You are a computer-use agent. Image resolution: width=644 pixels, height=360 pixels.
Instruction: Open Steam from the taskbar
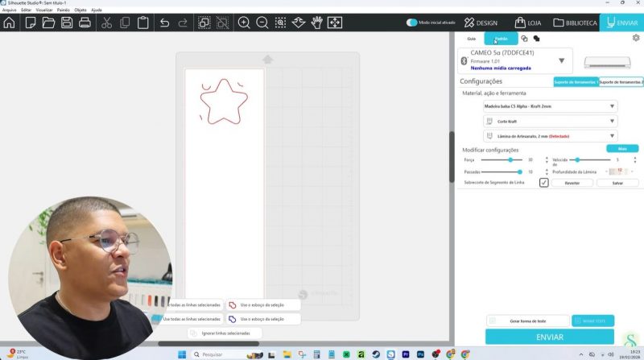click(376, 354)
